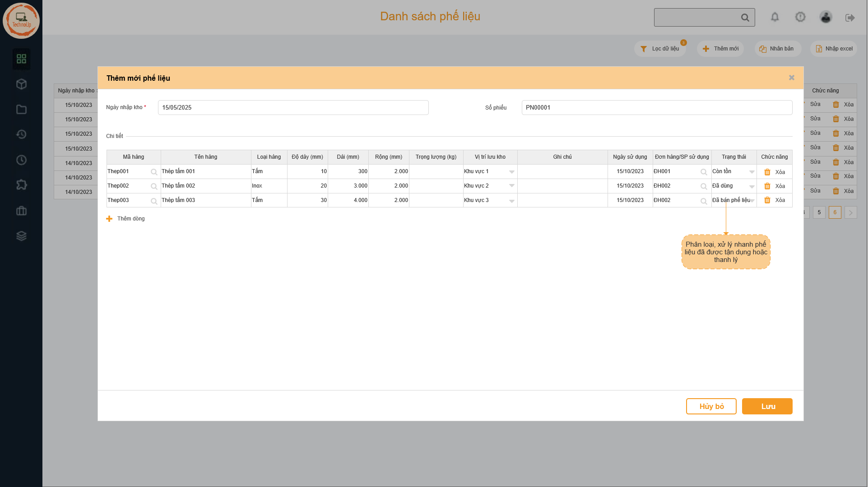
Task: Click the Hủy bỏ cancel button
Action: [x=711, y=406]
